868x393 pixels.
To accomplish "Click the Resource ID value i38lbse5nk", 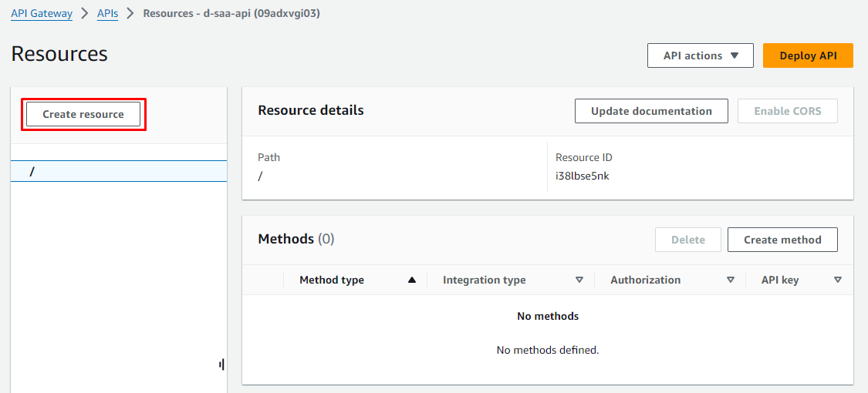I will (583, 176).
